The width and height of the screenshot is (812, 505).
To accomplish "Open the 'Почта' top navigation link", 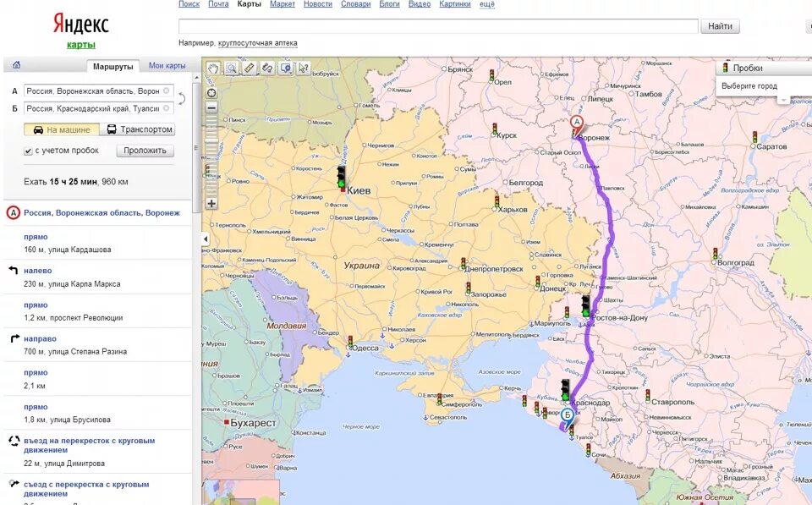I will pyautogui.click(x=218, y=4).
